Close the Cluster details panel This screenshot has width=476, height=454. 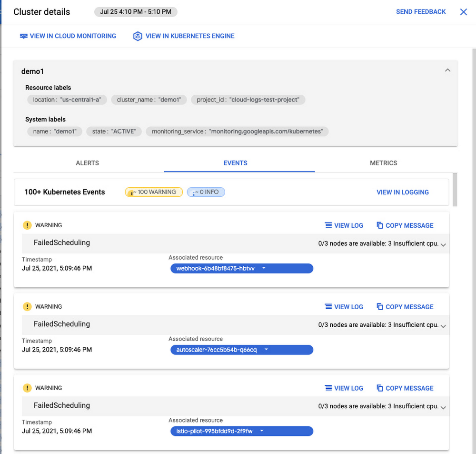(463, 12)
